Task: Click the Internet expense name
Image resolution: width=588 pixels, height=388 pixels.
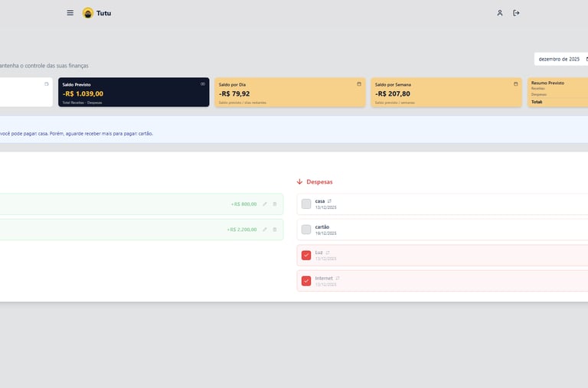Action: 324,278
